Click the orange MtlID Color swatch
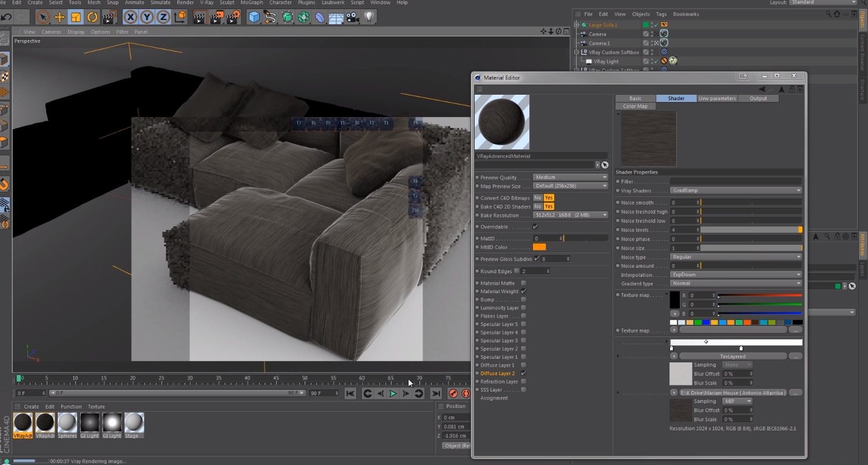 point(539,247)
